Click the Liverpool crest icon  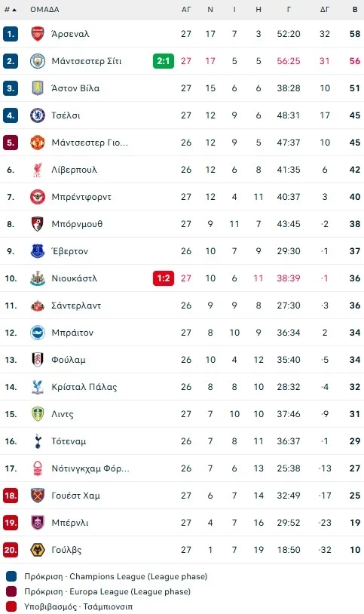point(38,170)
